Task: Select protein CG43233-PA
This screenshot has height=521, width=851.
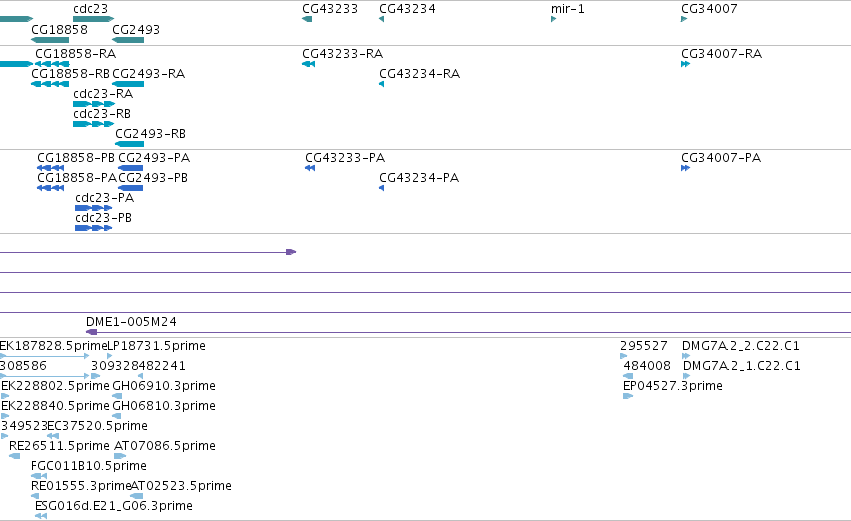Action: 345,158
